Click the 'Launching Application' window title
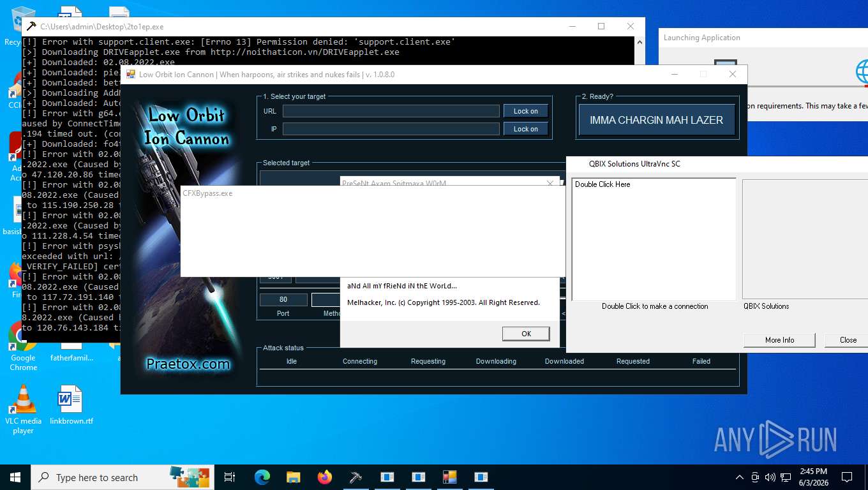This screenshot has height=490, width=868. pos(702,38)
